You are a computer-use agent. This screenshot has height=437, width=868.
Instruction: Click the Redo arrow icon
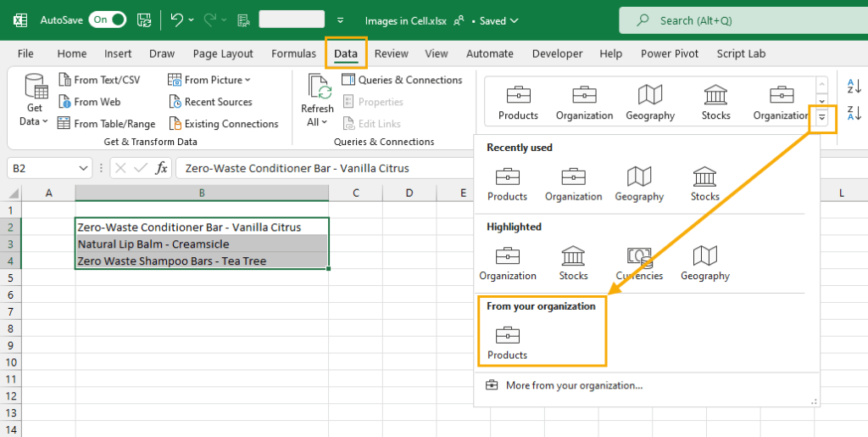click(x=210, y=20)
